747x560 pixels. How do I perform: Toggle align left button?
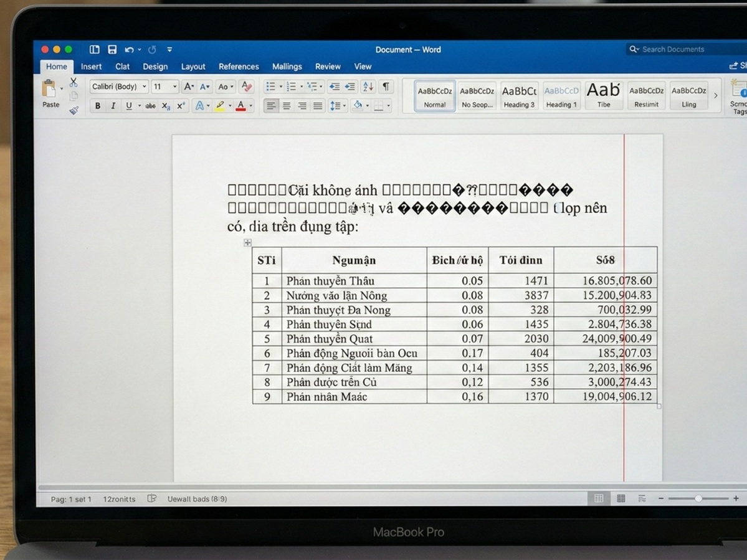pos(271,106)
